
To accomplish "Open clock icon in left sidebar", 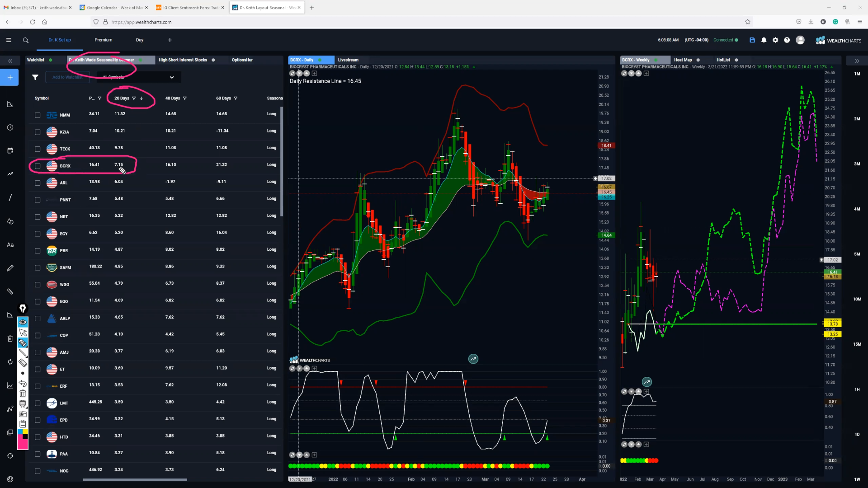I will (10, 128).
